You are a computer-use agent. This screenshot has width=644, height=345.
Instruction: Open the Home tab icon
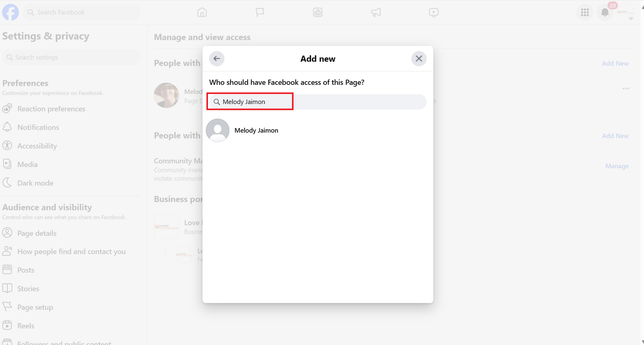click(x=202, y=12)
